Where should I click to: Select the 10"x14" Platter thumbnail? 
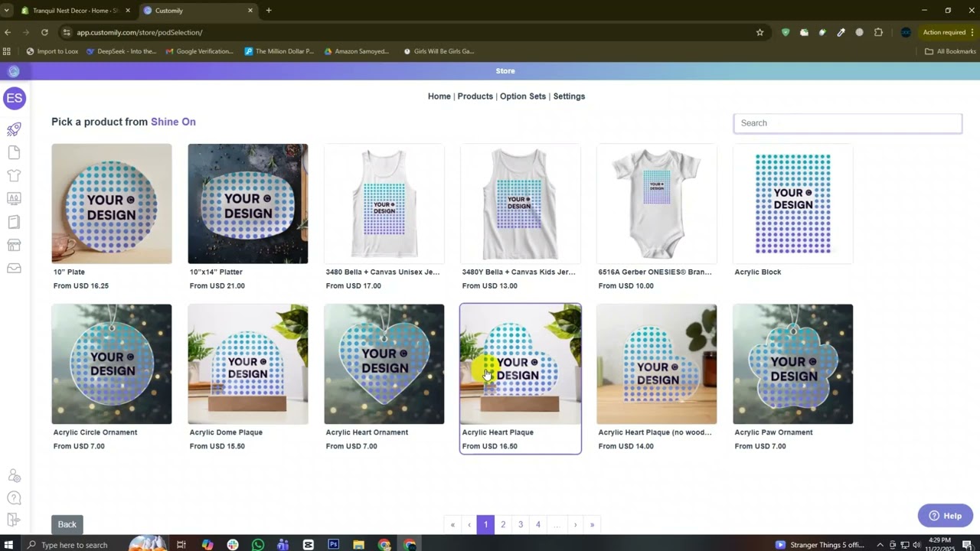pyautogui.click(x=248, y=204)
